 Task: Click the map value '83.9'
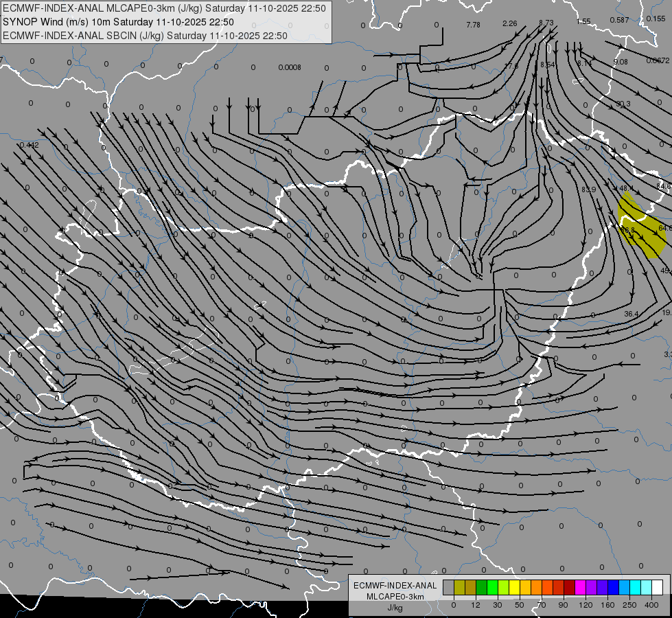click(x=588, y=190)
